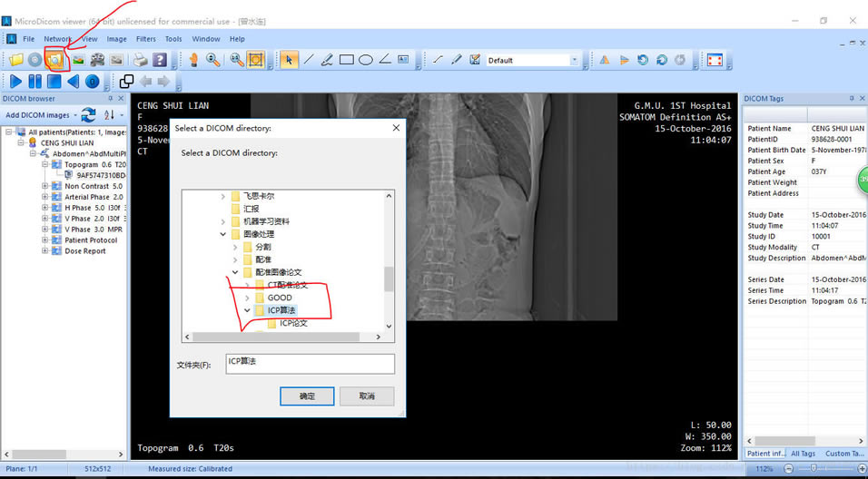868x479 pixels.
Task: Open the Filters menu
Action: click(x=145, y=39)
